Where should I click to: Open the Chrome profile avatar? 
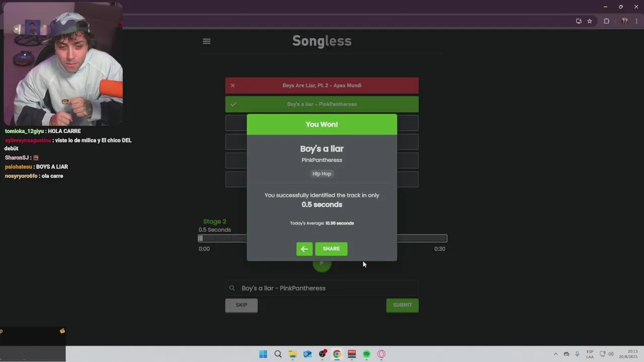point(625,21)
